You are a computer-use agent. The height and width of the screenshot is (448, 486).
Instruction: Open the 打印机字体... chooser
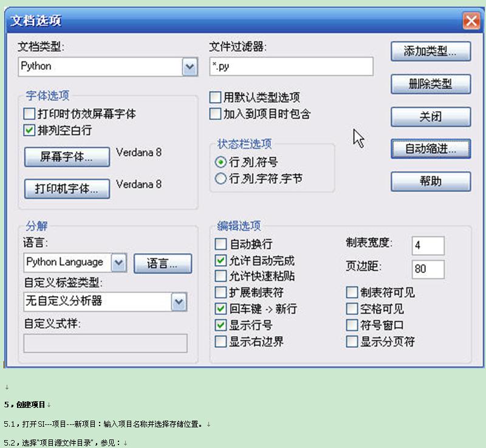(x=67, y=188)
